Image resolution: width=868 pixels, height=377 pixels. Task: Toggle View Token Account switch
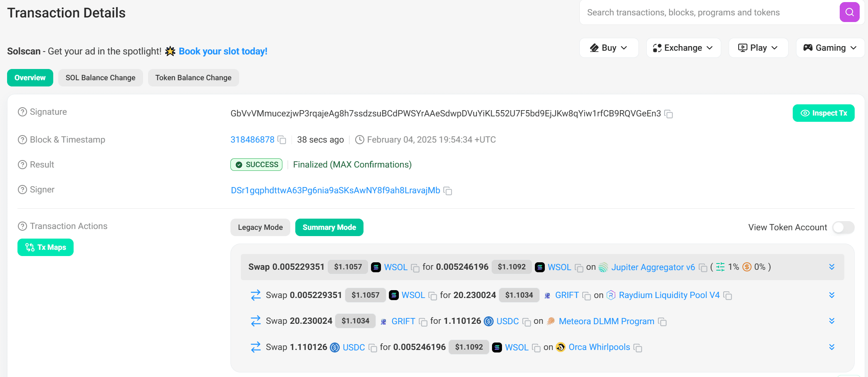843,227
